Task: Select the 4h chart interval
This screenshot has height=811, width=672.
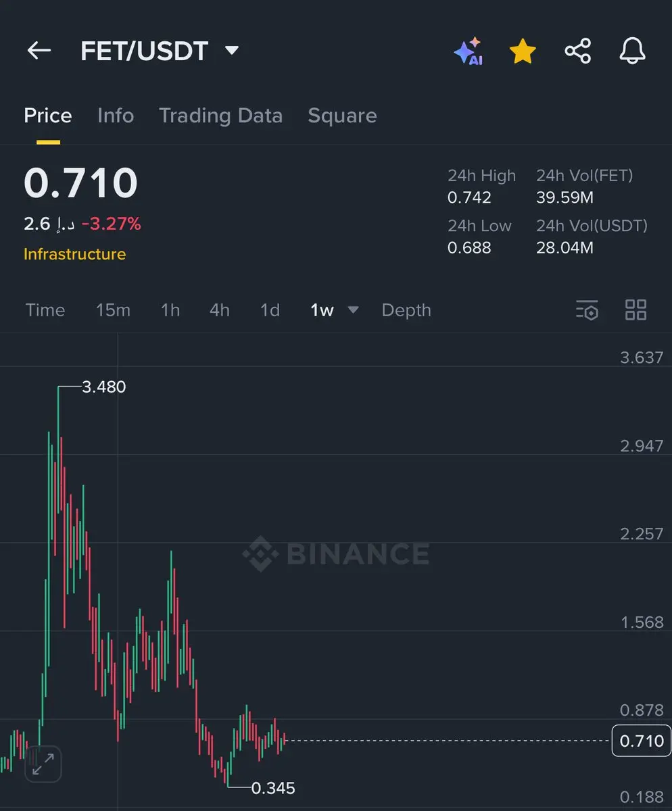Action: 220,310
